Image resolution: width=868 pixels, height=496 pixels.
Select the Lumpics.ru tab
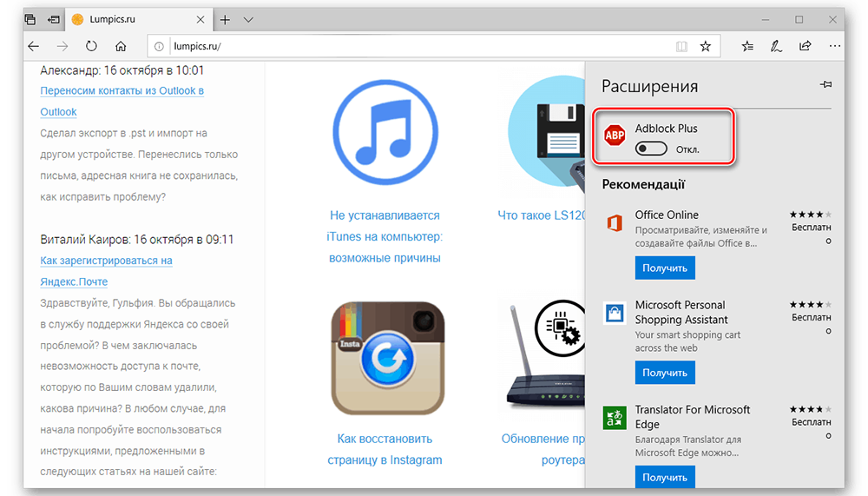(138, 19)
